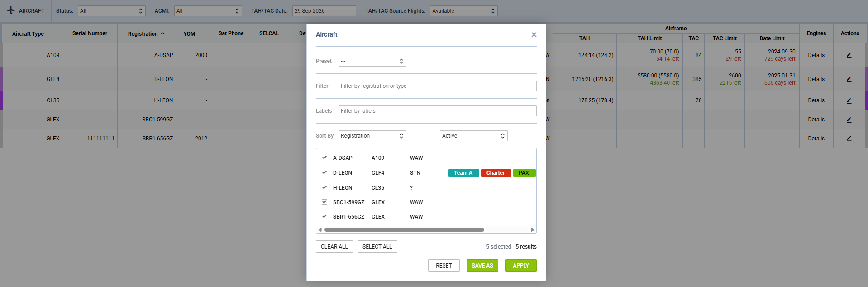
Task: Close the Aircraft dialog with X
Action: [534, 35]
